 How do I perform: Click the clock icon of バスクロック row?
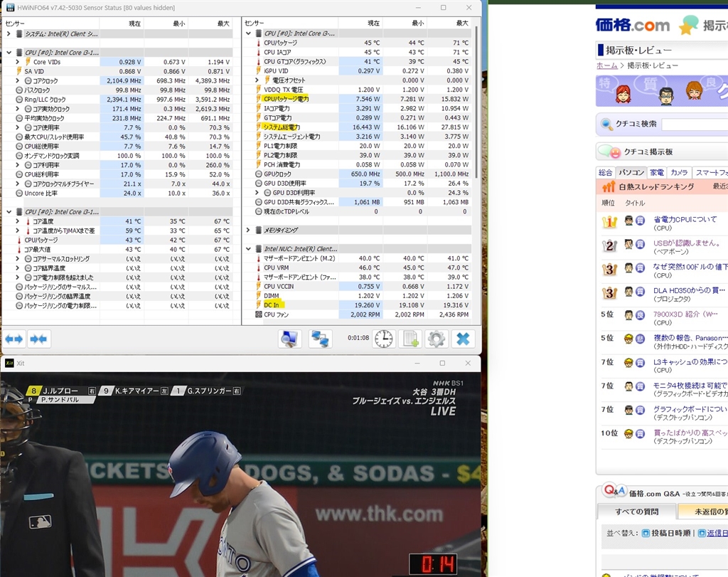pos(19,90)
